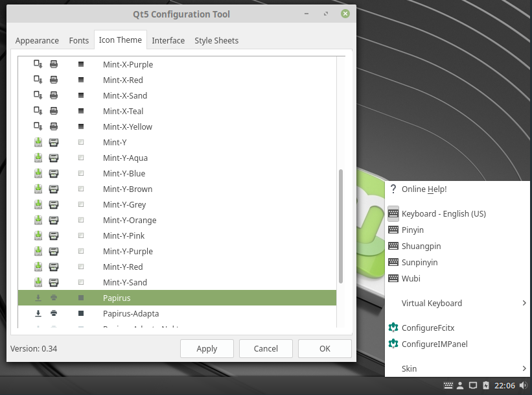
Task: Click the keyboard icon in the system tray
Action: pos(448,385)
